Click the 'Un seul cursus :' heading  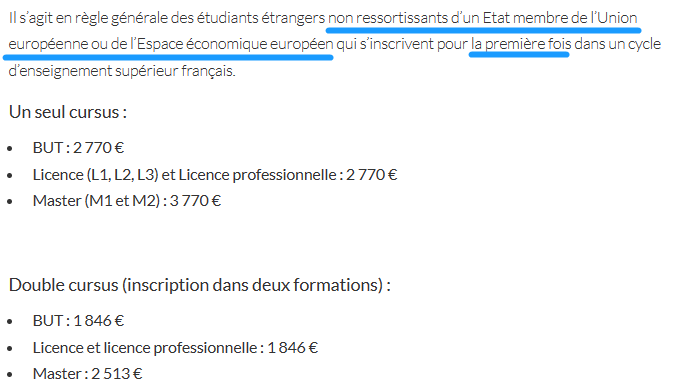pos(68,112)
